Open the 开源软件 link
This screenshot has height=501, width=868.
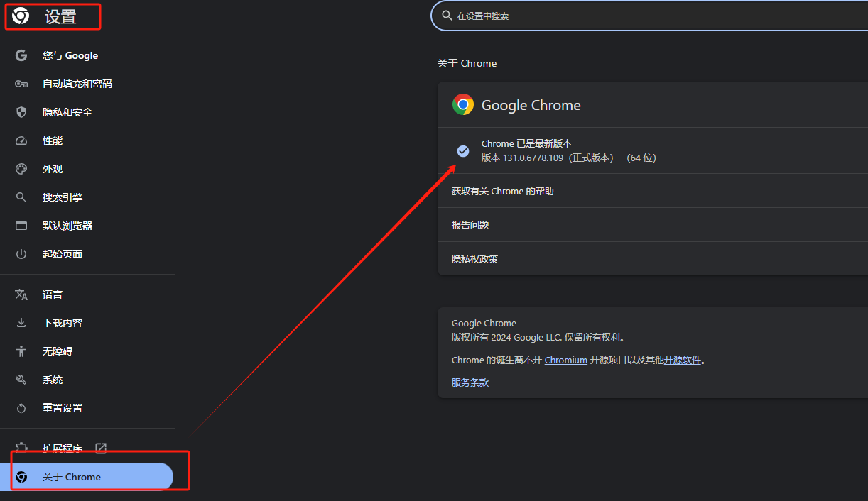tap(683, 360)
